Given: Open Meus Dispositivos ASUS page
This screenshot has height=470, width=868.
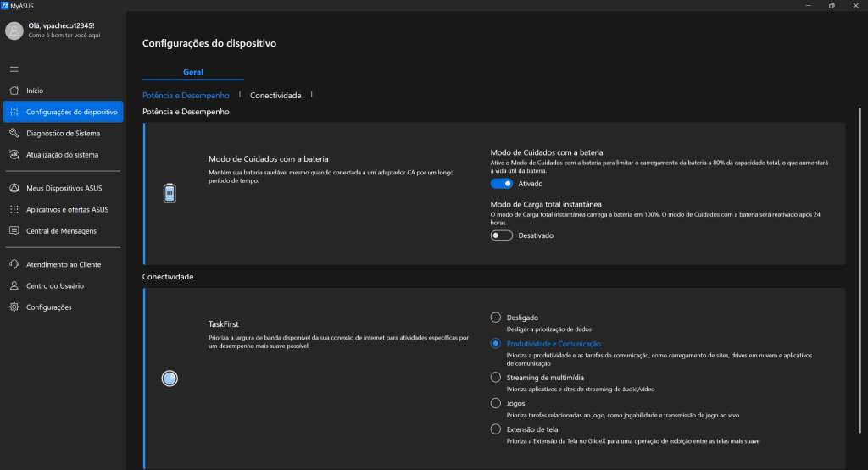Looking at the screenshot, I should 63,188.
